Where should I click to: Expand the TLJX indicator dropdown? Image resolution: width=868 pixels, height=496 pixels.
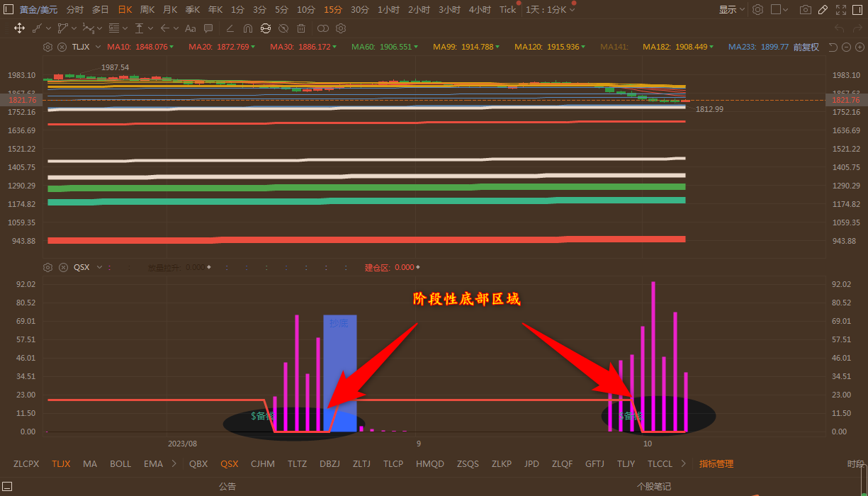click(x=98, y=47)
